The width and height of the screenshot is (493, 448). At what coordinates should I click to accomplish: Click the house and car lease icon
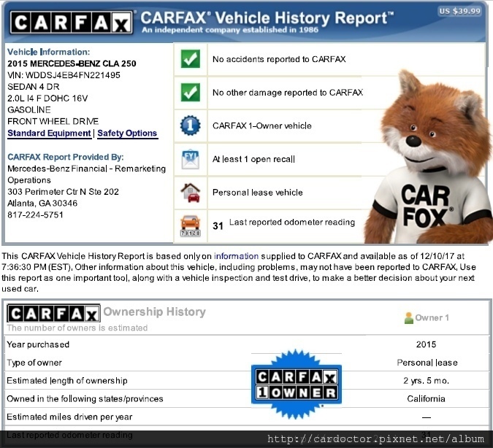click(190, 193)
